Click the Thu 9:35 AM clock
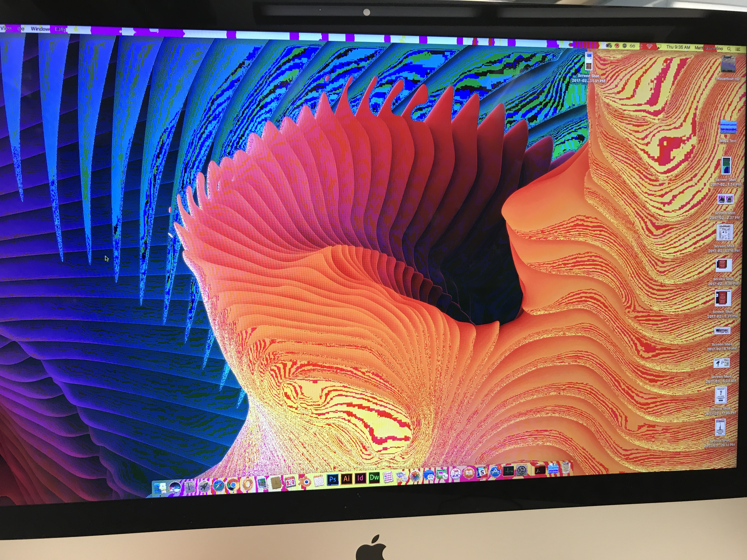 click(x=678, y=48)
